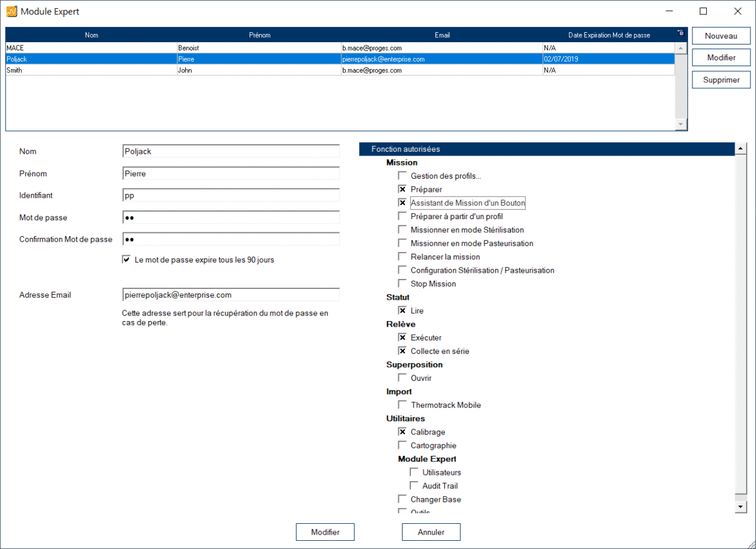Tick Configuration Stérilisation / Pasteurisation checkbox
756x549 pixels.
click(402, 270)
